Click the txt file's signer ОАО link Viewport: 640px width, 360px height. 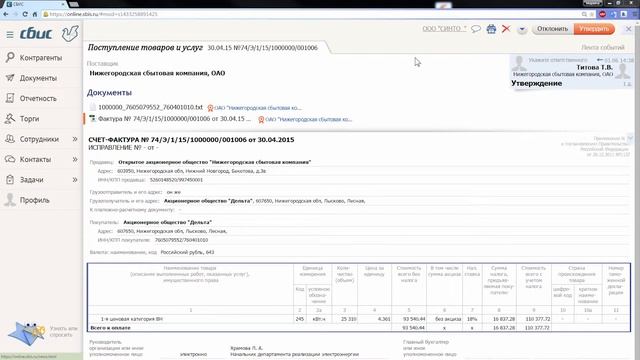tap(258, 108)
